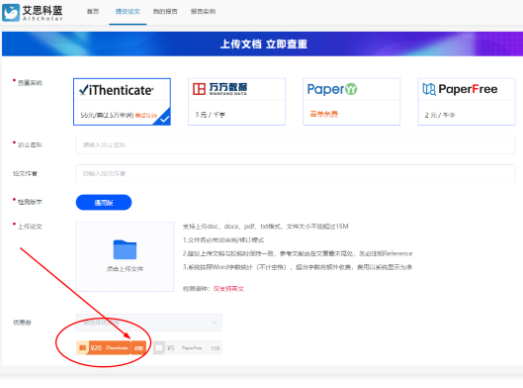Open the 首页 home tab

(x=93, y=11)
